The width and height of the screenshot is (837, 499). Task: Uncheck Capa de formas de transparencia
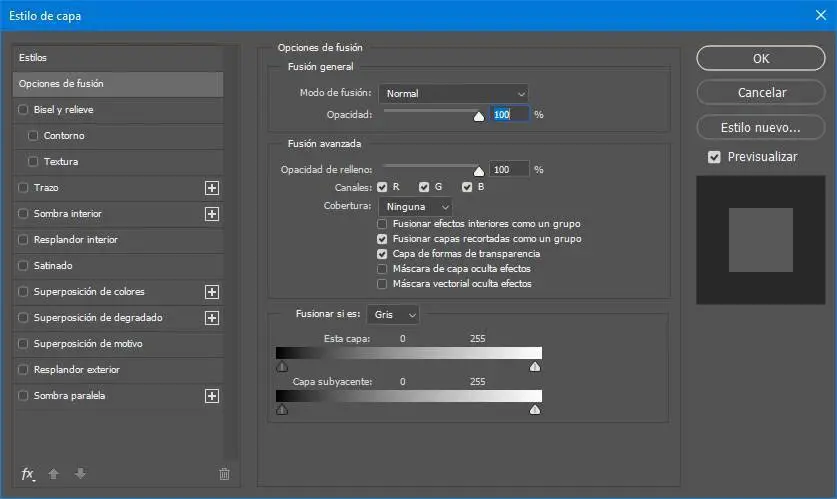click(382, 254)
